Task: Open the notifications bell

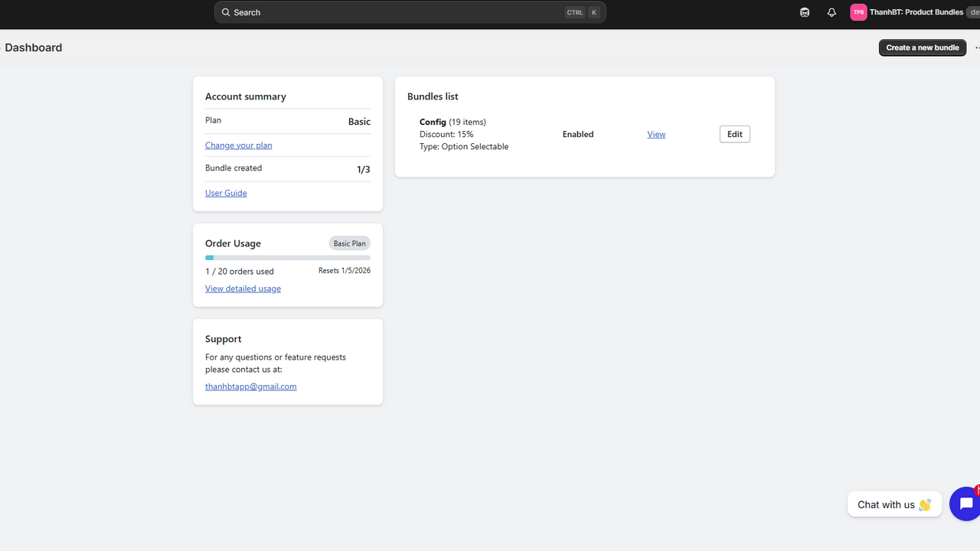Action: pos(831,12)
